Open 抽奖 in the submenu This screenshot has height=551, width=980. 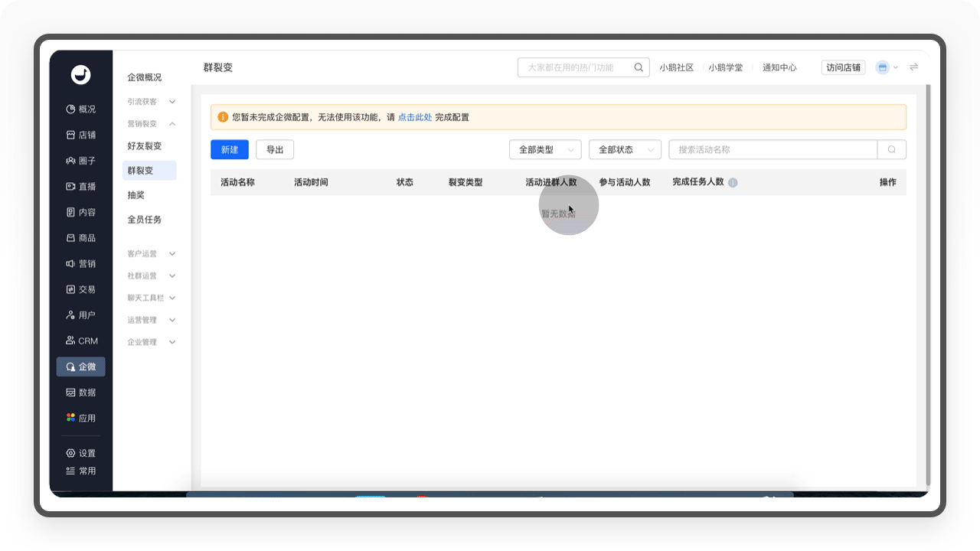(136, 196)
